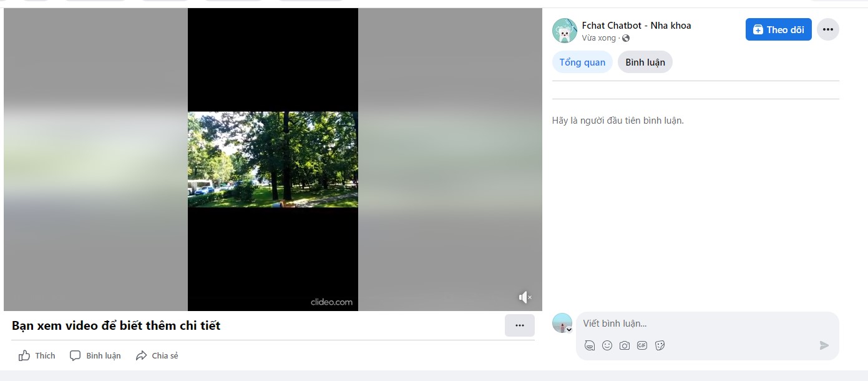Open the Fchat Chatbot - Nha khoa page link
The image size is (868, 381).
coord(636,26)
